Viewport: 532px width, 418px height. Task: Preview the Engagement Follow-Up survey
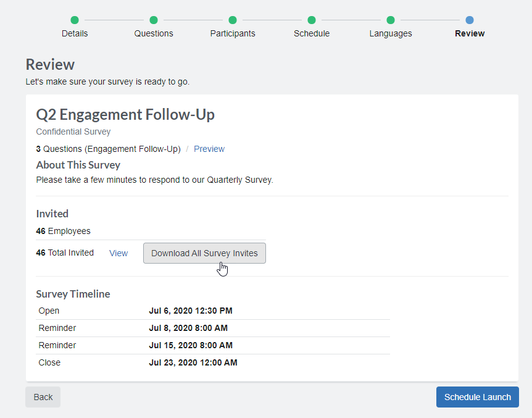(x=209, y=149)
